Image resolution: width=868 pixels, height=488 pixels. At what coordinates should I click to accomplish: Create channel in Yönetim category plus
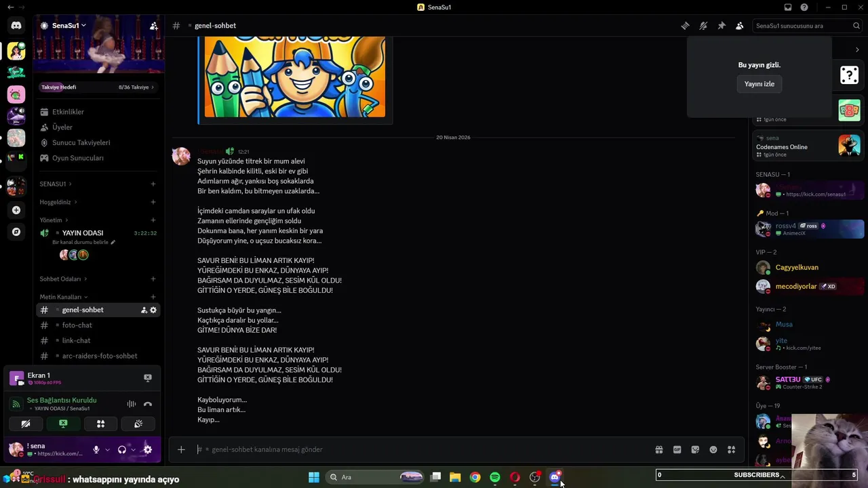pos(153,220)
